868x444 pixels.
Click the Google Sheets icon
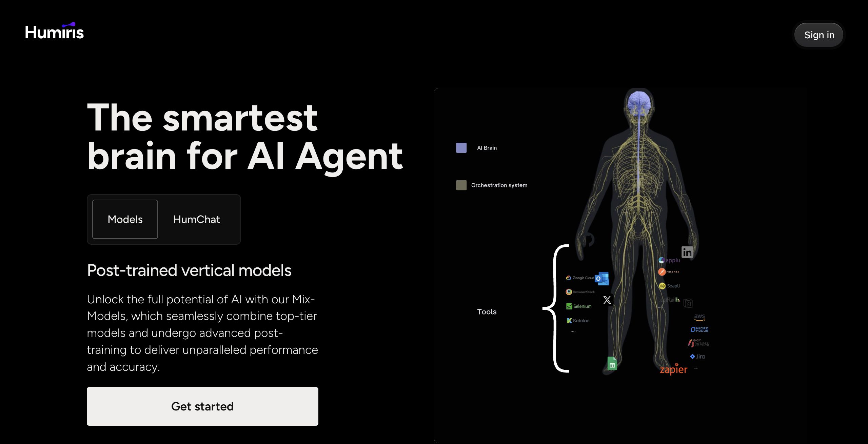pyautogui.click(x=612, y=364)
